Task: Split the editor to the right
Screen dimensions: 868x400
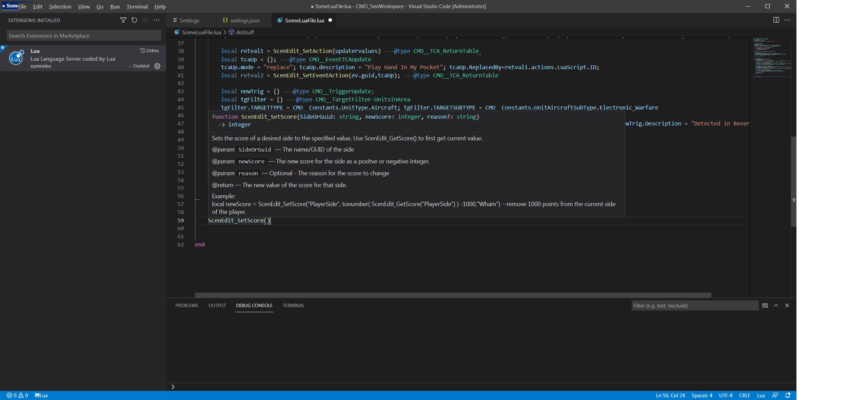Action: pos(776,20)
